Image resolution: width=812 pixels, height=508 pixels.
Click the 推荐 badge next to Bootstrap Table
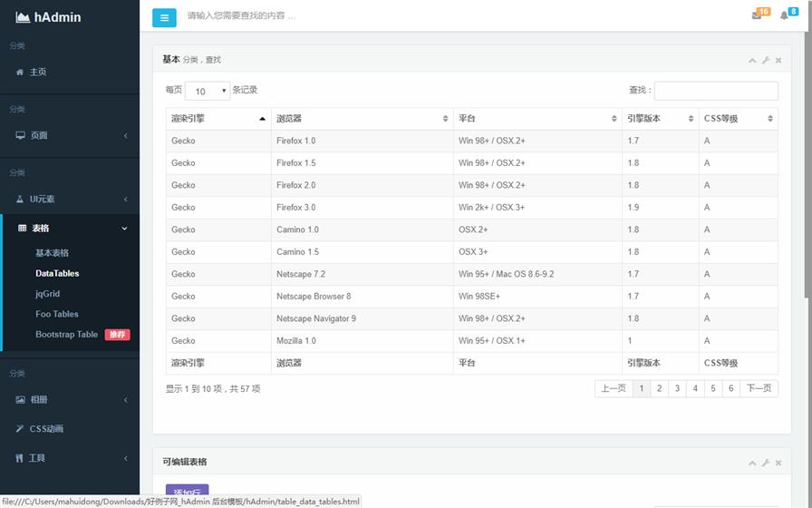click(x=117, y=335)
